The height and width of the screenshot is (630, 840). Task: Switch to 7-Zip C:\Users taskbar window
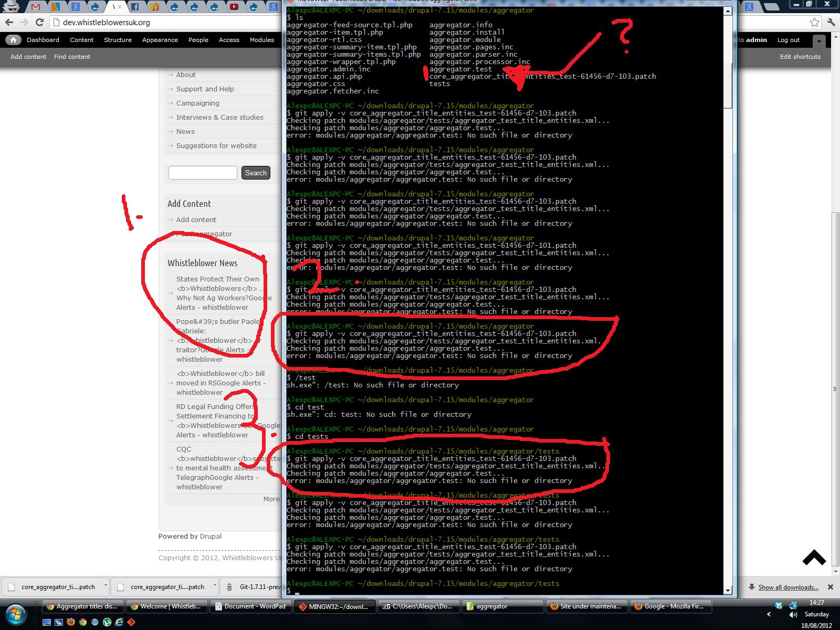[418, 606]
